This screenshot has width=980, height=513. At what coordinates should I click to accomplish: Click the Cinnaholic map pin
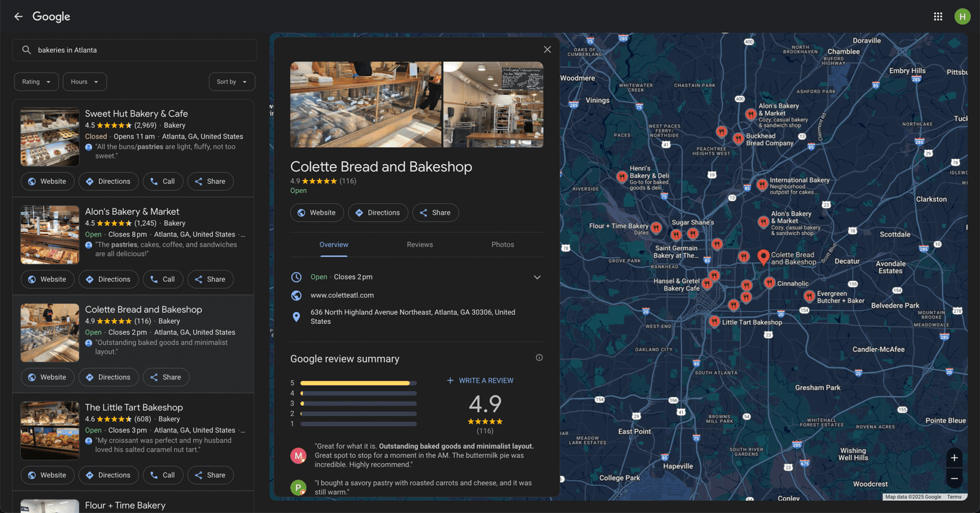[769, 282]
